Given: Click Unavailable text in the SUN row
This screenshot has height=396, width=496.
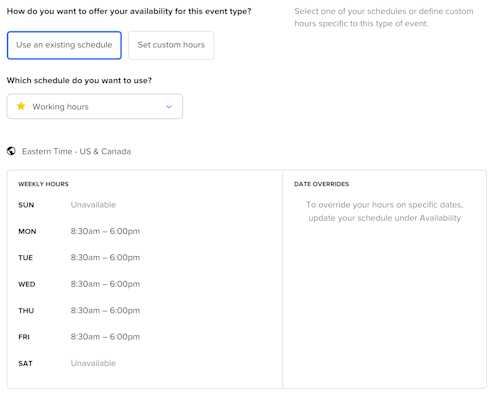Looking at the screenshot, I should click(93, 205).
